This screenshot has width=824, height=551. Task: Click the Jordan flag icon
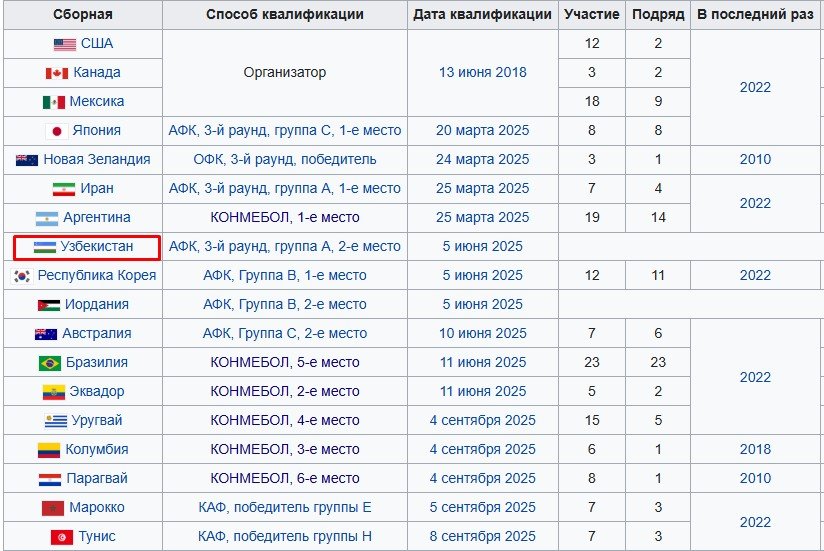[49, 305]
